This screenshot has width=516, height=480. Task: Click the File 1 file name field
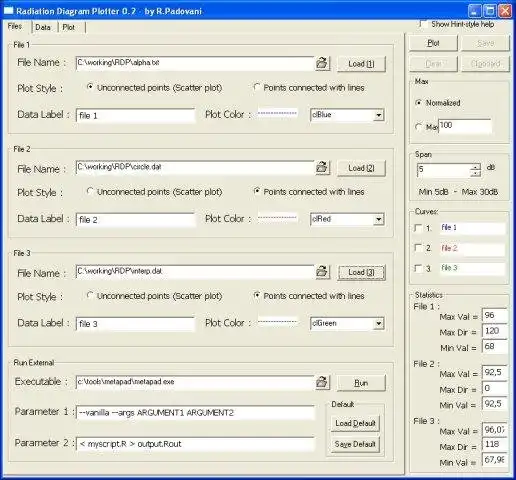(195, 63)
